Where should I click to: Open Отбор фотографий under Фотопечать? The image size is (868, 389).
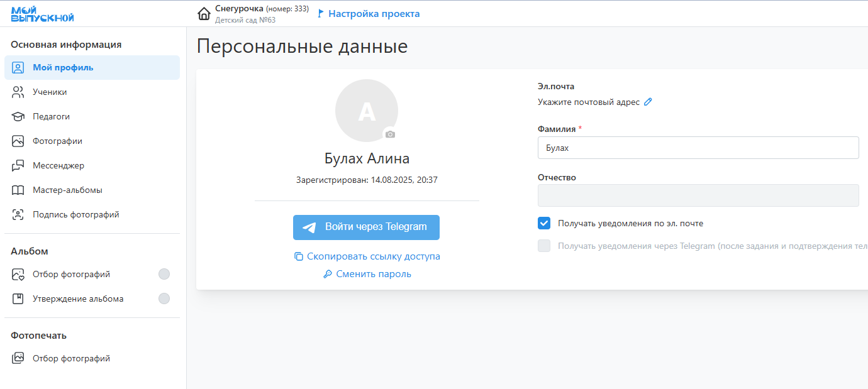[71, 358]
